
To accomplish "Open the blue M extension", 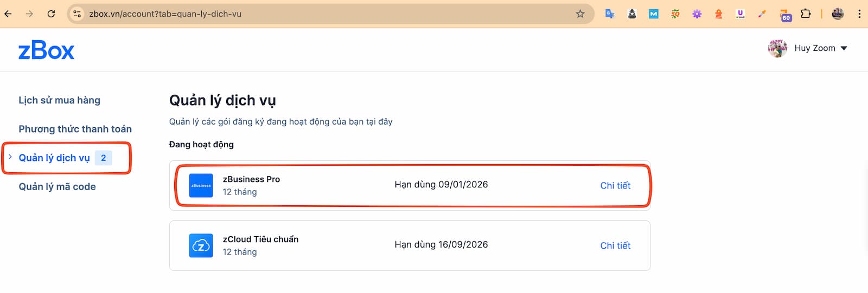I will point(654,14).
